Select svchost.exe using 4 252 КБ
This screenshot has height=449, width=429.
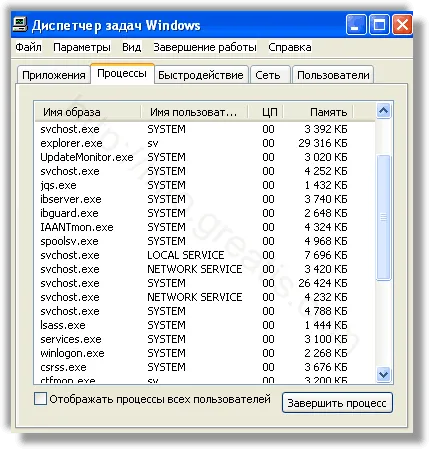tap(205, 171)
